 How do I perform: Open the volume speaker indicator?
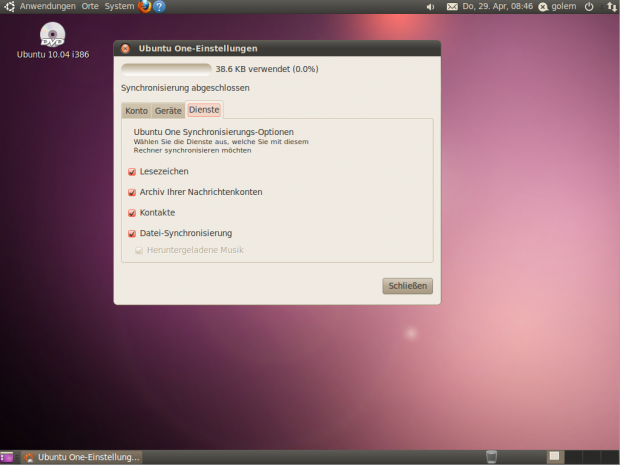pyautogui.click(x=431, y=7)
